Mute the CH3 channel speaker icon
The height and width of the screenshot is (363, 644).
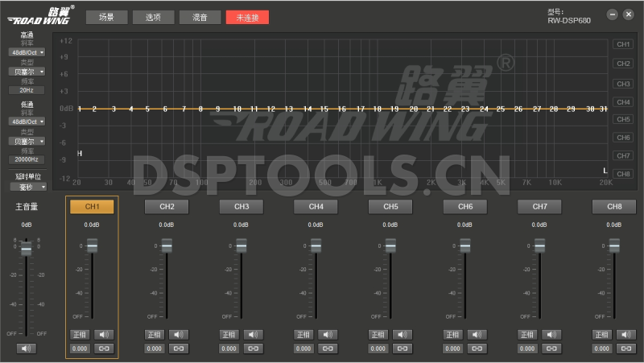[254, 335]
